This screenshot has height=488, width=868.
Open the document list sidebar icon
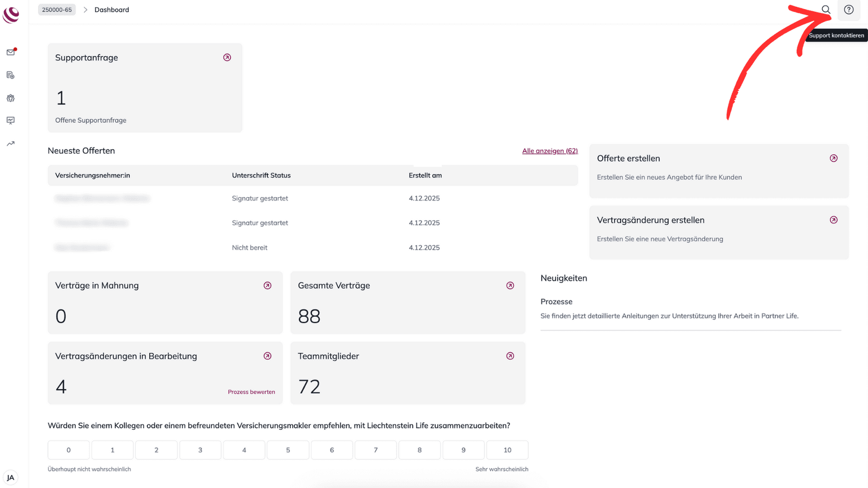coord(11,75)
